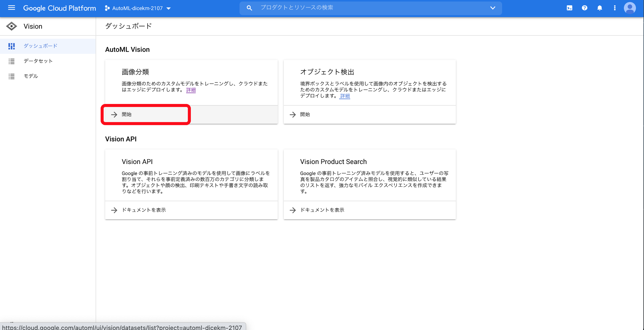Click arrow icon in Vision Product Search footer
Viewport: 644px width, 330px height.
coord(292,210)
